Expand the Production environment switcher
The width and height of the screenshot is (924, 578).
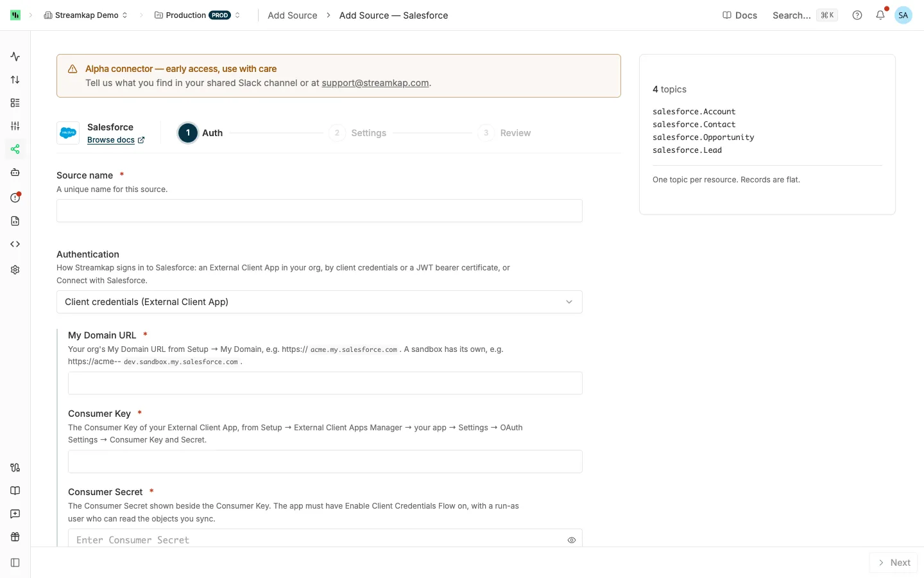tap(198, 15)
